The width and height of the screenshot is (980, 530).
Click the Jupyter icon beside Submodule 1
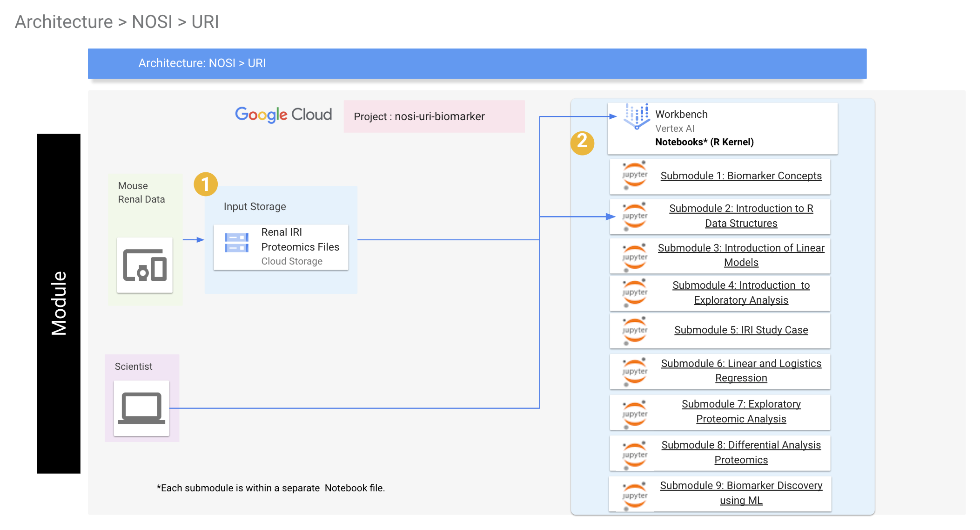click(635, 176)
